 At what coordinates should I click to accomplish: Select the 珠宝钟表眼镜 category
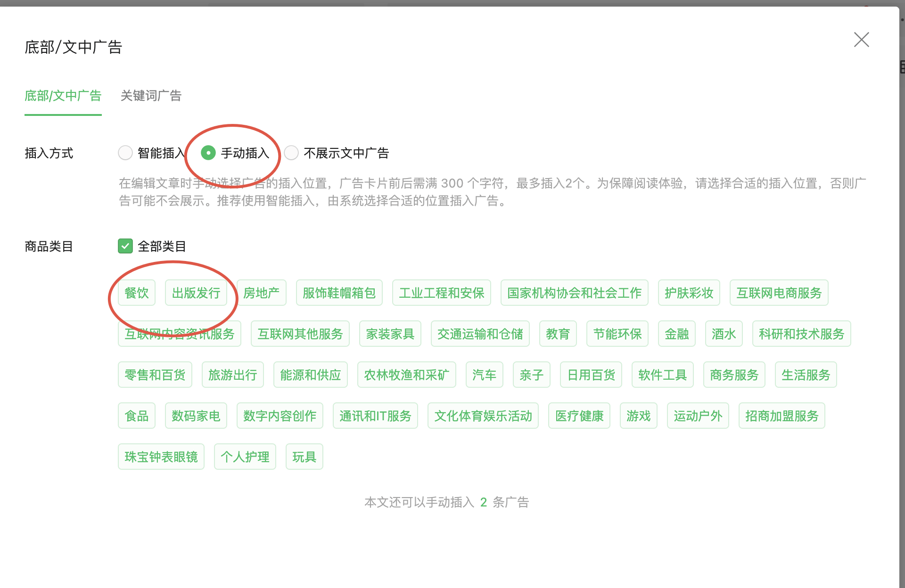[161, 457]
